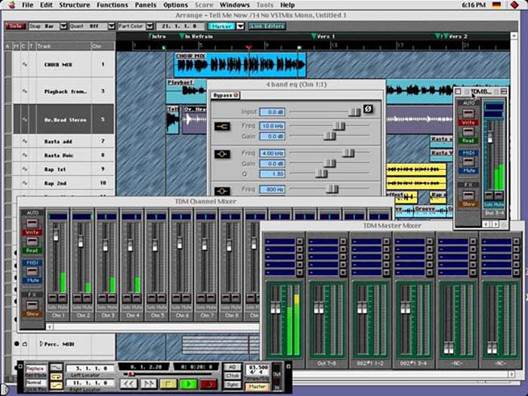
Task: Open the Part Color dropdown
Action: click(x=150, y=26)
